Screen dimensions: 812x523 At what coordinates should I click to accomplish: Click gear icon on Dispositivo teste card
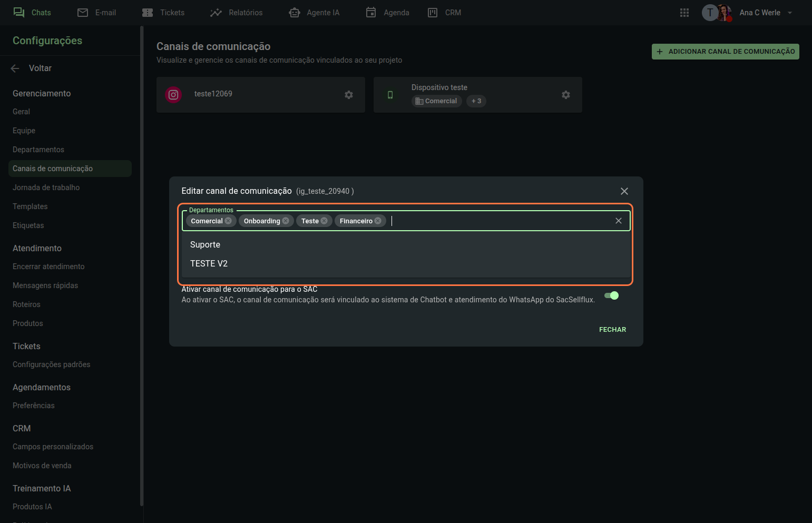tap(566, 95)
